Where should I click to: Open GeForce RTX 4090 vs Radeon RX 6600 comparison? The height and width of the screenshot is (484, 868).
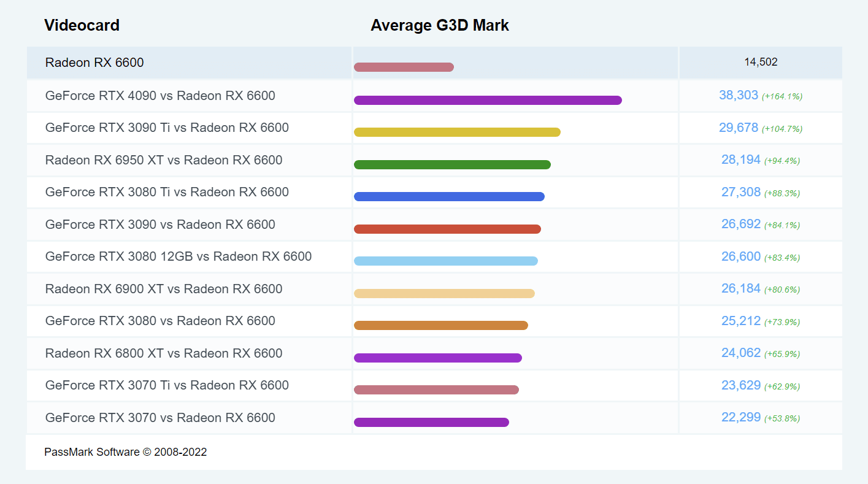[160, 96]
